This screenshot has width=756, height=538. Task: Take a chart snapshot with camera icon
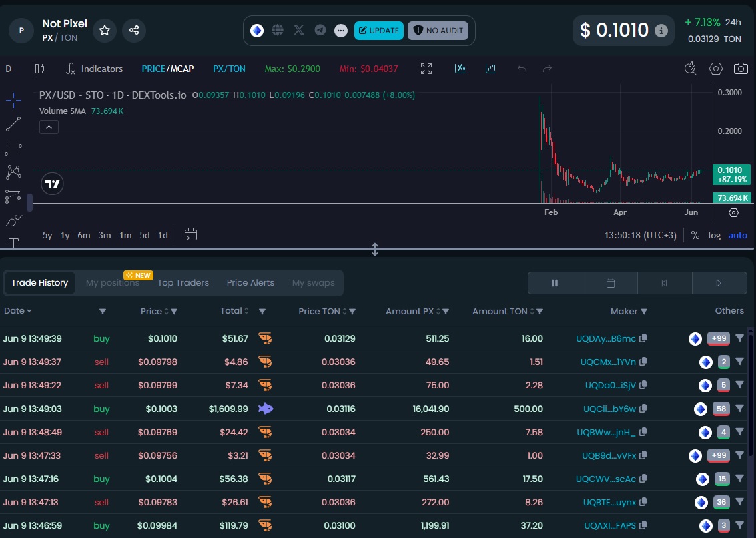pos(741,69)
